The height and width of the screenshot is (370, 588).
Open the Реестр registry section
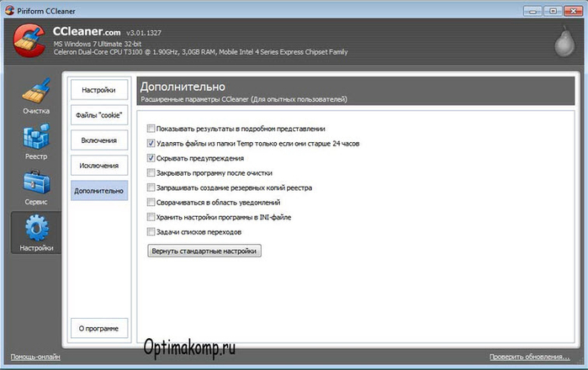coord(36,142)
